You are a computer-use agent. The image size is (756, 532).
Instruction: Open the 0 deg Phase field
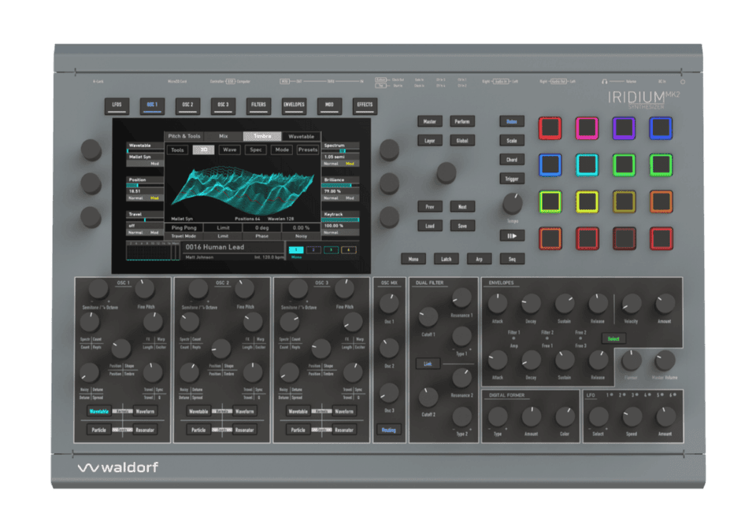pyautogui.click(x=261, y=227)
